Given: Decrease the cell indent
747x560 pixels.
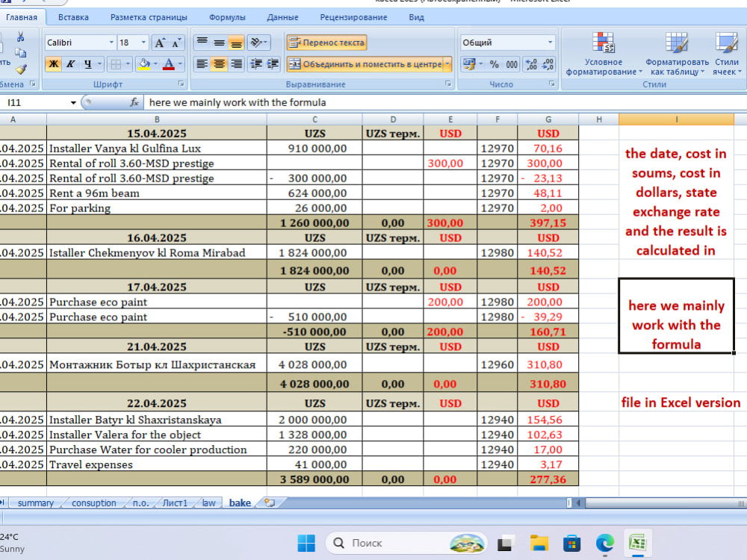Looking at the screenshot, I should coord(256,63).
